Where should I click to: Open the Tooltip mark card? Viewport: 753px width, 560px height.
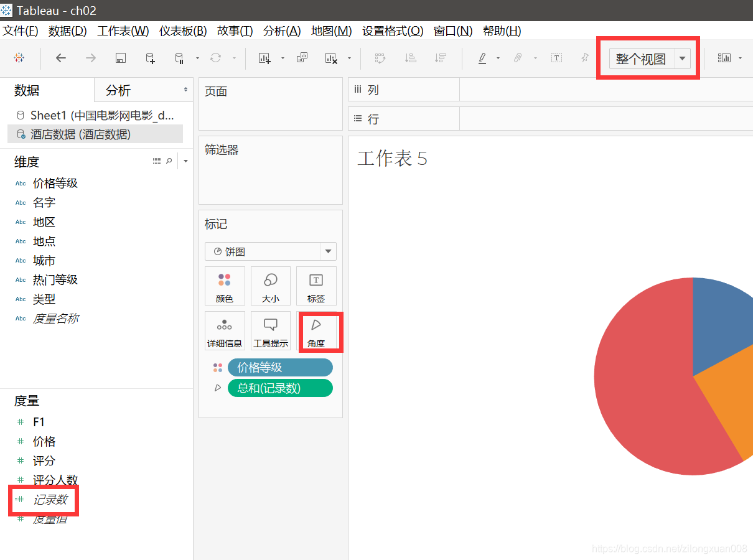(x=271, y=330)
